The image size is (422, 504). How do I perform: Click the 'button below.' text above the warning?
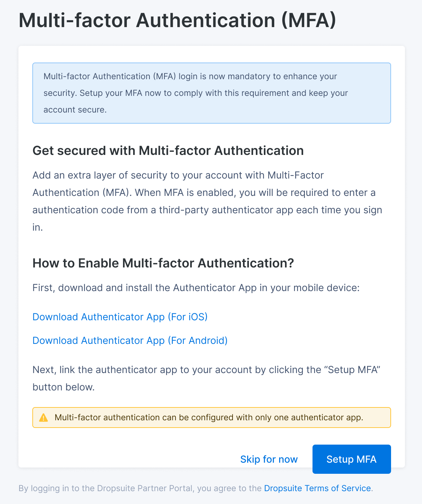pos(64,387)
